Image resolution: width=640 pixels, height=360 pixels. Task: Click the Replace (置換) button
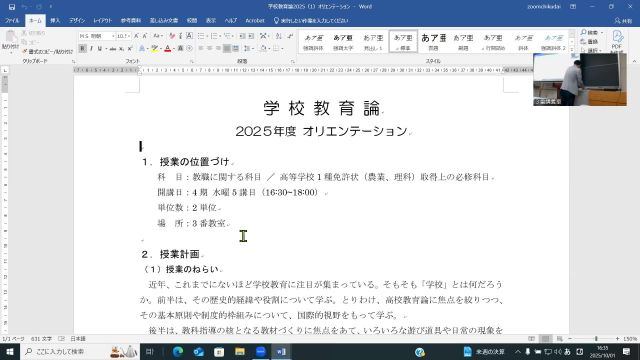[x=589, y=41]
